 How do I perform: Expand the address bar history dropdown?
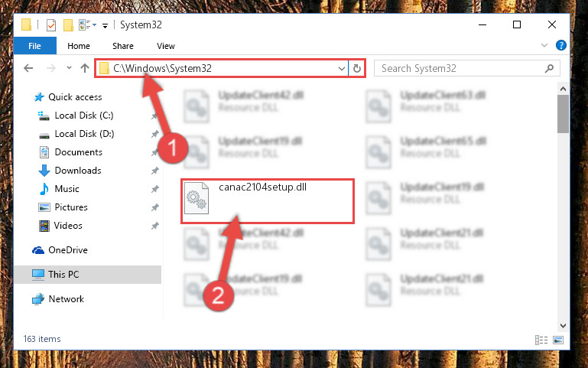click(x=342, y=69)
